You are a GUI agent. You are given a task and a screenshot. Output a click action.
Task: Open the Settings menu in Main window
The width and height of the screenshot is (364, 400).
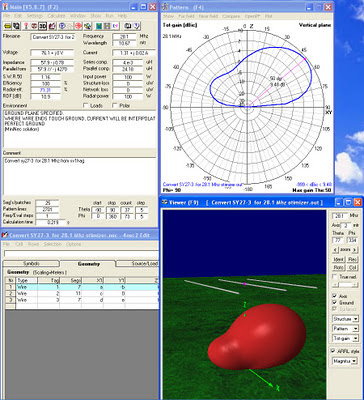click(x=35, y=16)
